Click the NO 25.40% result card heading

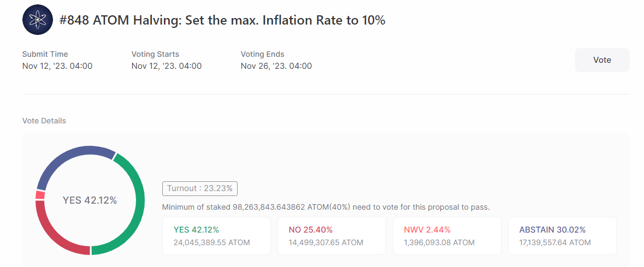310,230
